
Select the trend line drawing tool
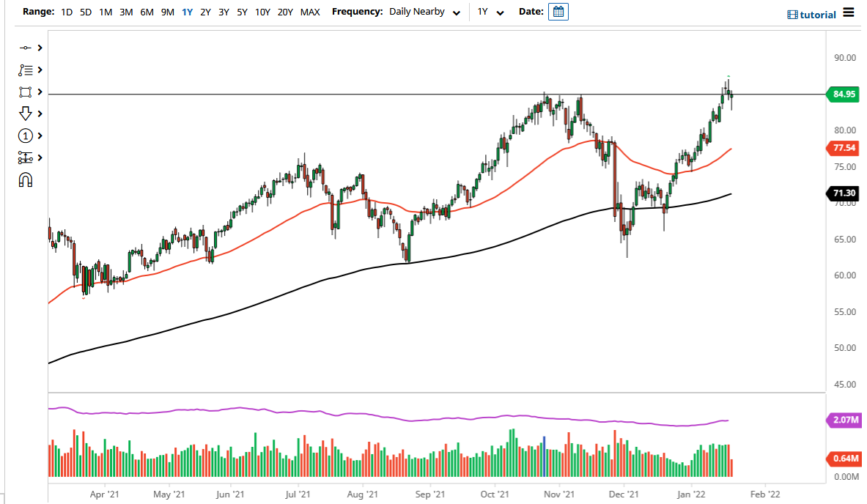[x=26, y=48]
